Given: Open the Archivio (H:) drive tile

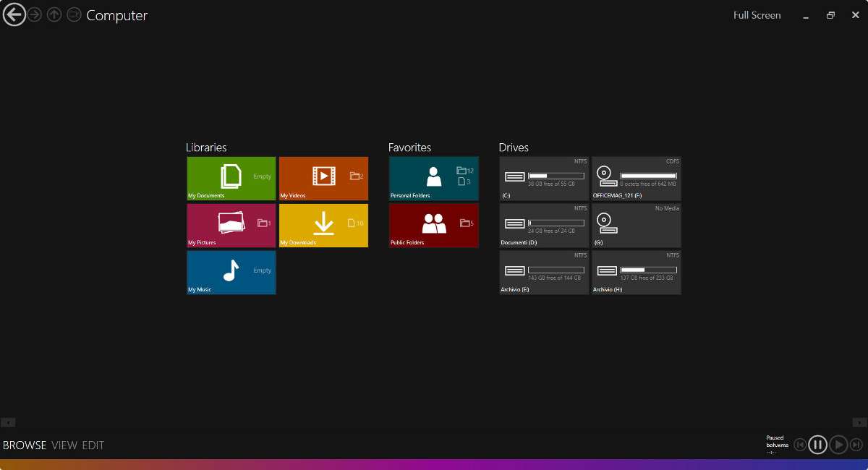Looking at the screenshot, I should coord(636,273).
